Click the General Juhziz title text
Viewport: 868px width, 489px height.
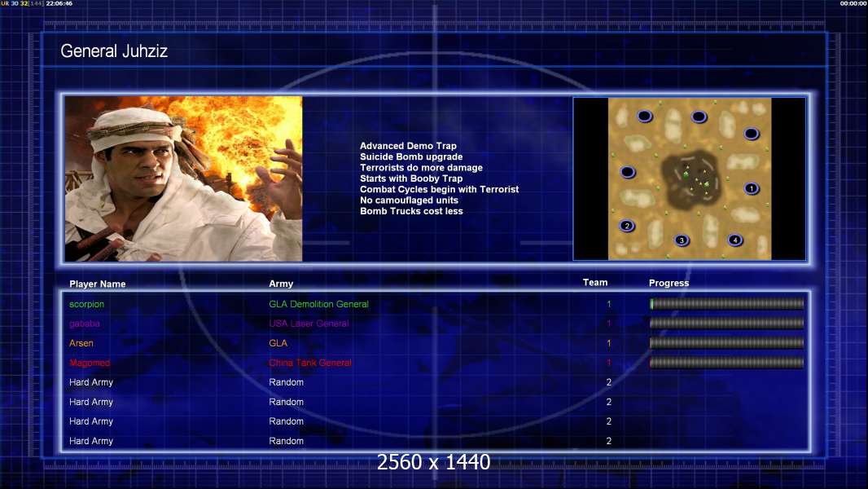coord(114,51)
